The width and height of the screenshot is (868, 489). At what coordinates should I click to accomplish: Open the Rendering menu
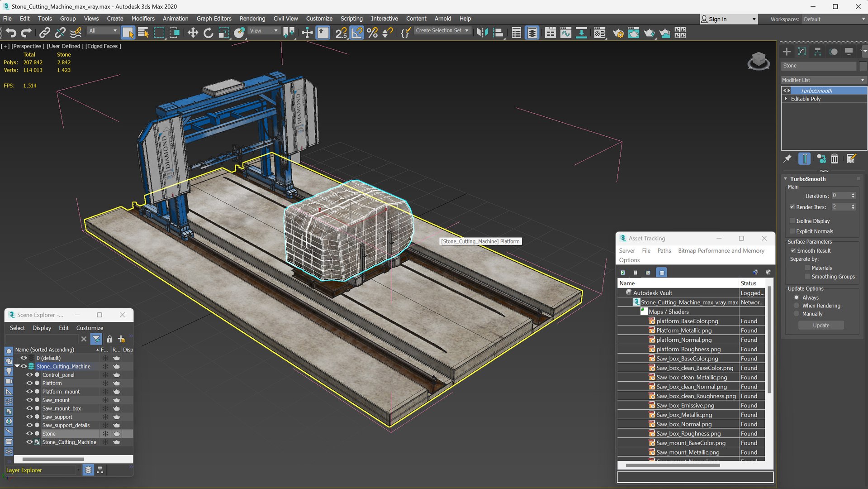point(252,19)
